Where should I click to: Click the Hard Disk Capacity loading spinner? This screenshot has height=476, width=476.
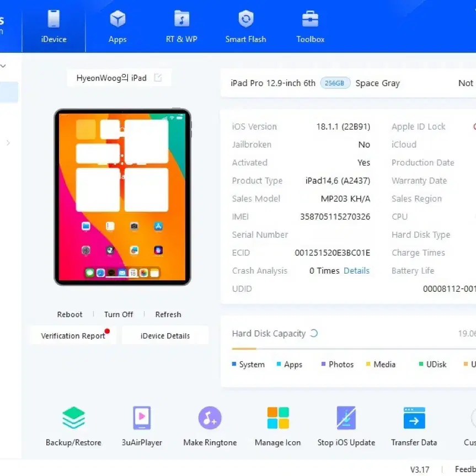314,333
